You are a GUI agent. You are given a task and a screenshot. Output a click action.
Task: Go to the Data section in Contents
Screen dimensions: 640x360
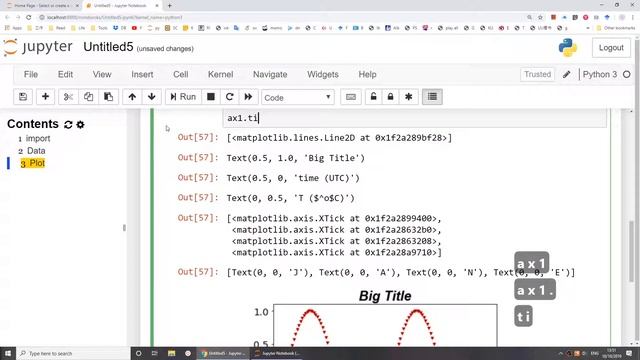[36, 151]
